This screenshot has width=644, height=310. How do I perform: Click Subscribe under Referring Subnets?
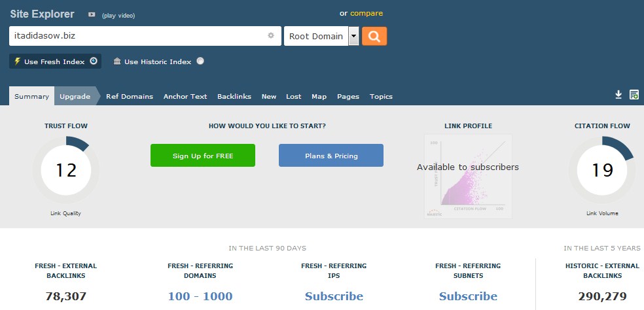(x=468, y=296)
